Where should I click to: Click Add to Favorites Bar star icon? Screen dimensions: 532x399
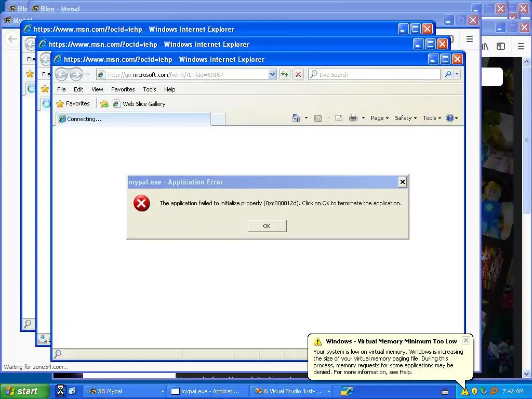(104, 104)
